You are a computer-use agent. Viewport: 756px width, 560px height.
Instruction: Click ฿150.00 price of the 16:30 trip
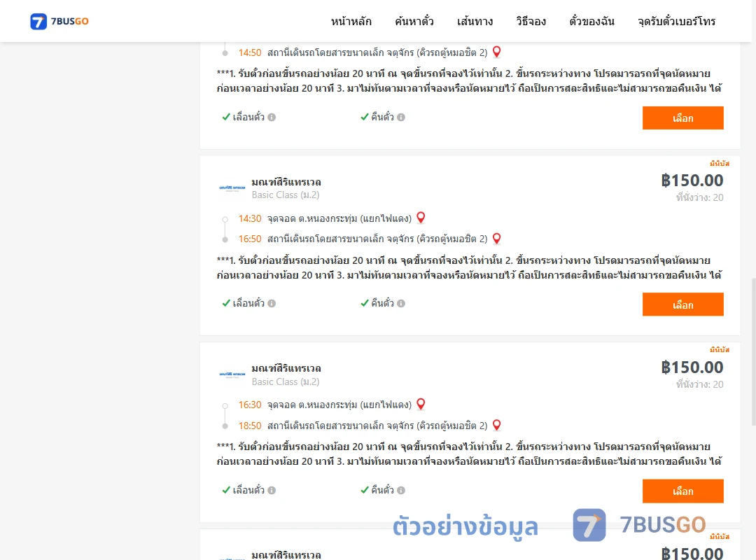click(x=692, y=367)
